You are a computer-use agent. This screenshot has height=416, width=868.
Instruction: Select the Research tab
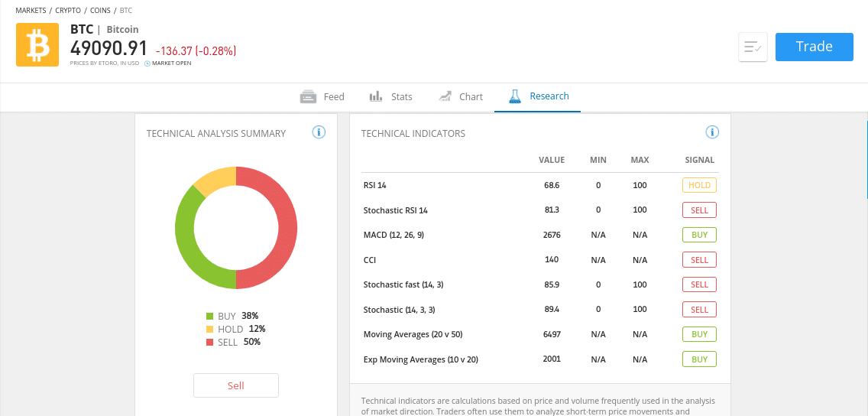[x=538, y=96]
